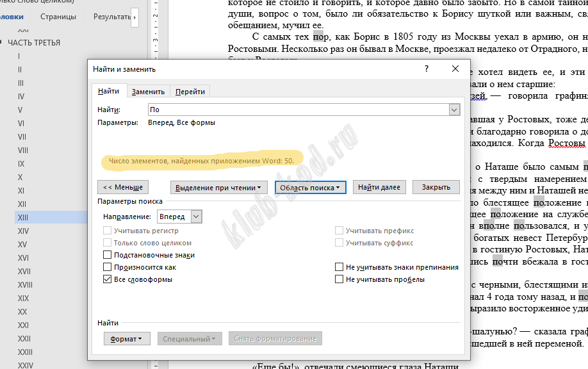
Task: Open the Область поиска dropdown menu
Action: 311,188
